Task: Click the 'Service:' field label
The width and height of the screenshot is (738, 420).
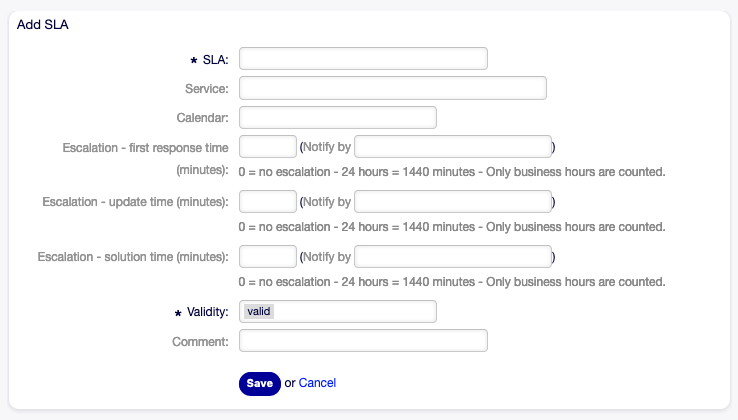Action: (207, 89)
